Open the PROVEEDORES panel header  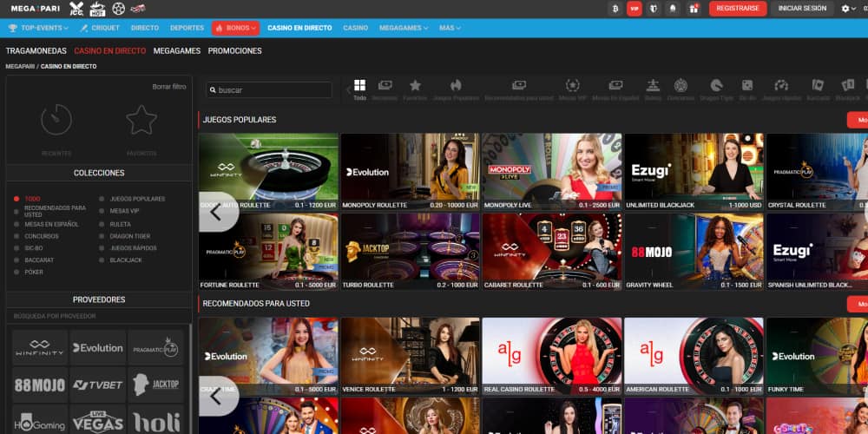pos(99,299)
